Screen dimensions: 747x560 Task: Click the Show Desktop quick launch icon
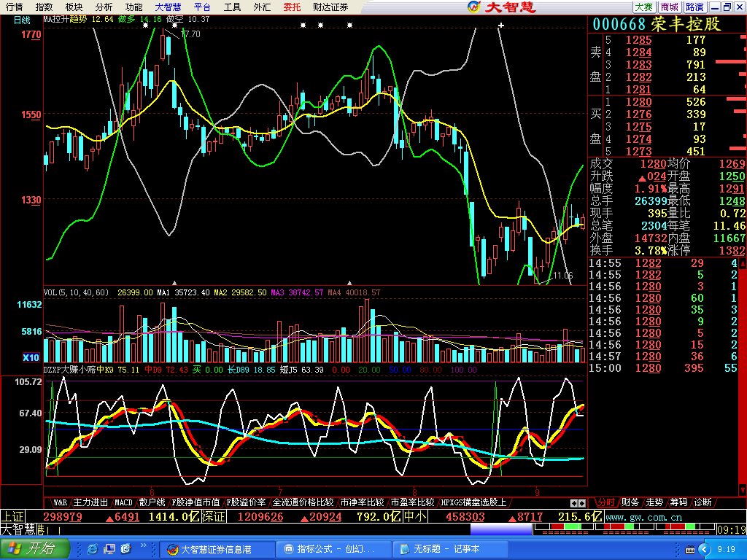click(x=109, y=550)
